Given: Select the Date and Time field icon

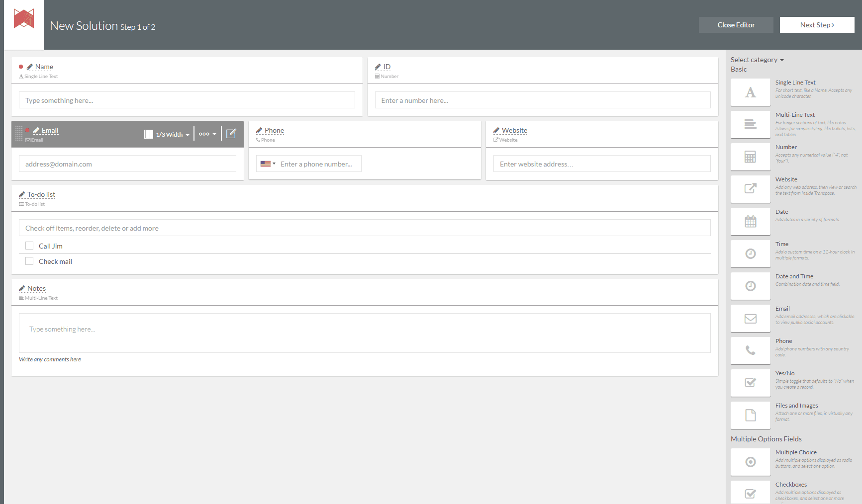Looking at the screenshot, I should [751, 286].
